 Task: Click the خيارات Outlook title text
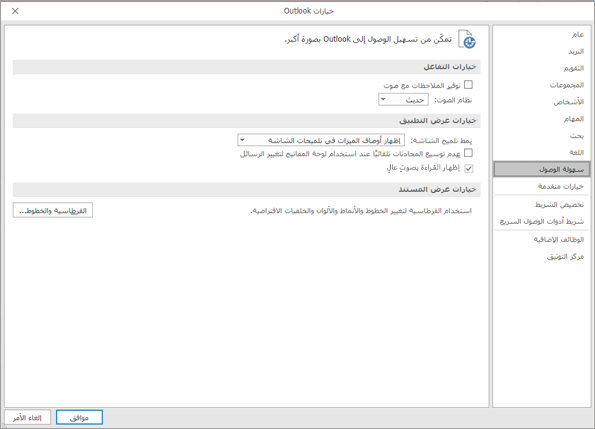tap(309, 11)
